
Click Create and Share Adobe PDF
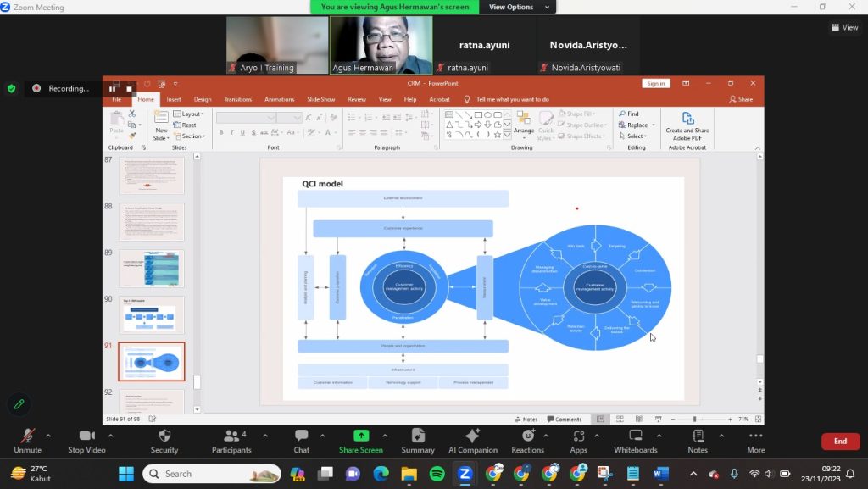click(687, 125)
